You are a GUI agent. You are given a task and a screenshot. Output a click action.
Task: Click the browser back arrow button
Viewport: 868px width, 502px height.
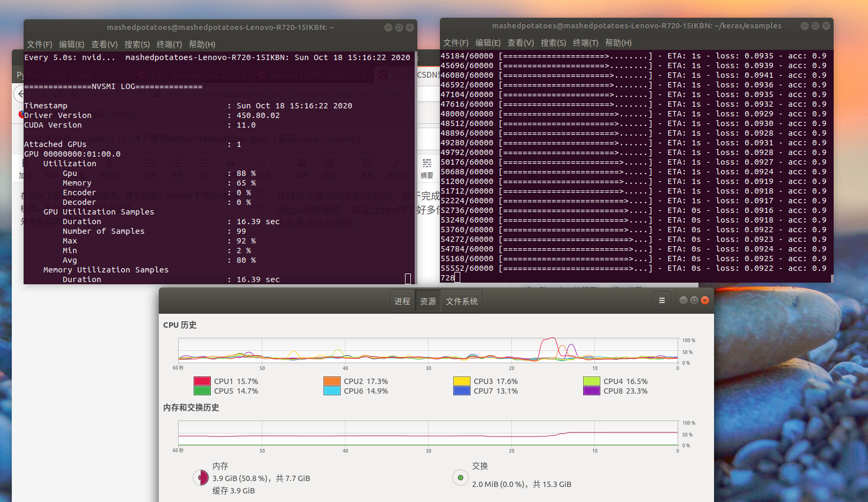(x=20, y=94)
